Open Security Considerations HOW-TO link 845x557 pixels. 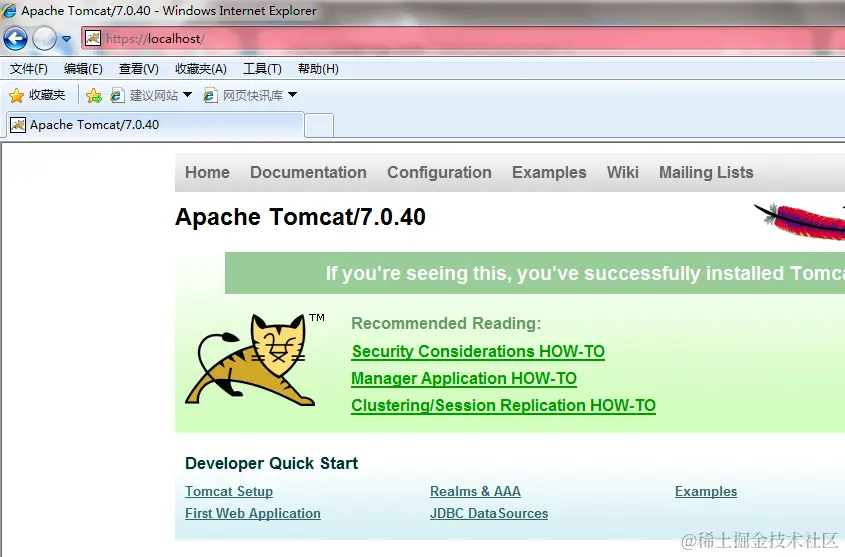[x=478, y=351]
